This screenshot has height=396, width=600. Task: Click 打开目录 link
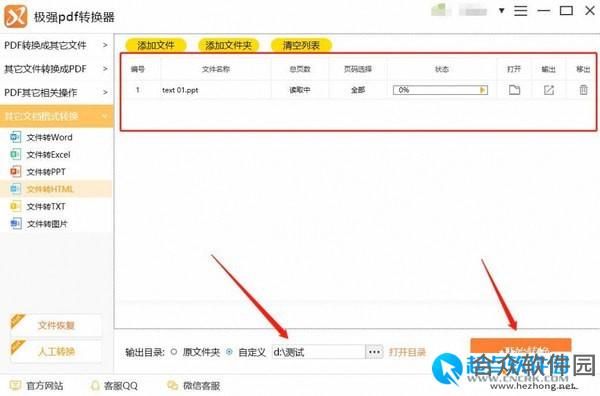point(407,352)
